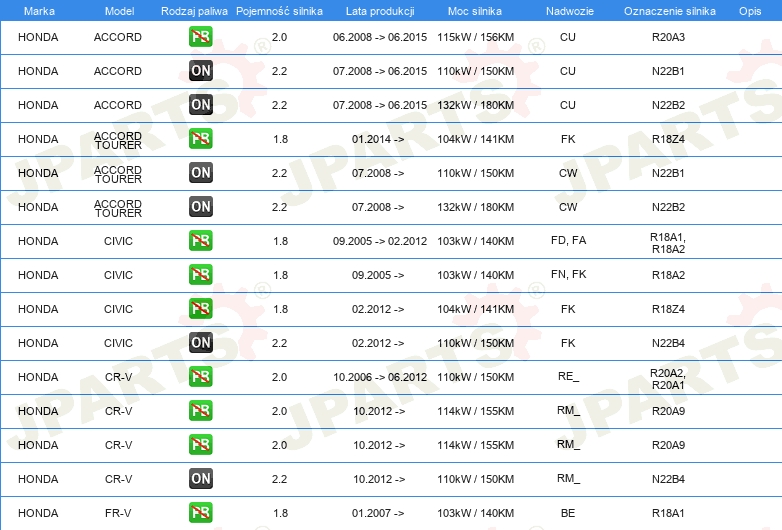The height and width of the screenshot is (530, 782).
Task: Click ACCORD TOURER model in R18Z4 row
Action: [x=118, y=141]
